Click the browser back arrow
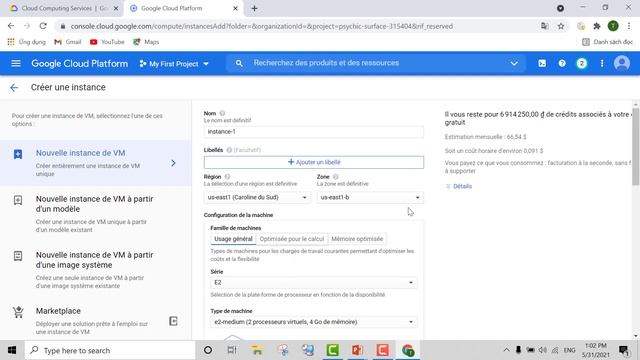The height and width of the screenshot is (360, 640). click(11, 26)
